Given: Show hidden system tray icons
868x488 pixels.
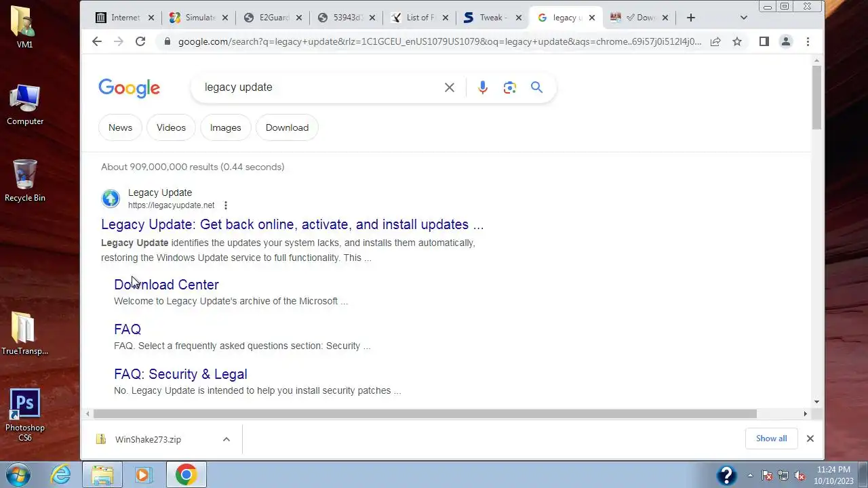Looking at the screenshot, I should pos(750,475).
